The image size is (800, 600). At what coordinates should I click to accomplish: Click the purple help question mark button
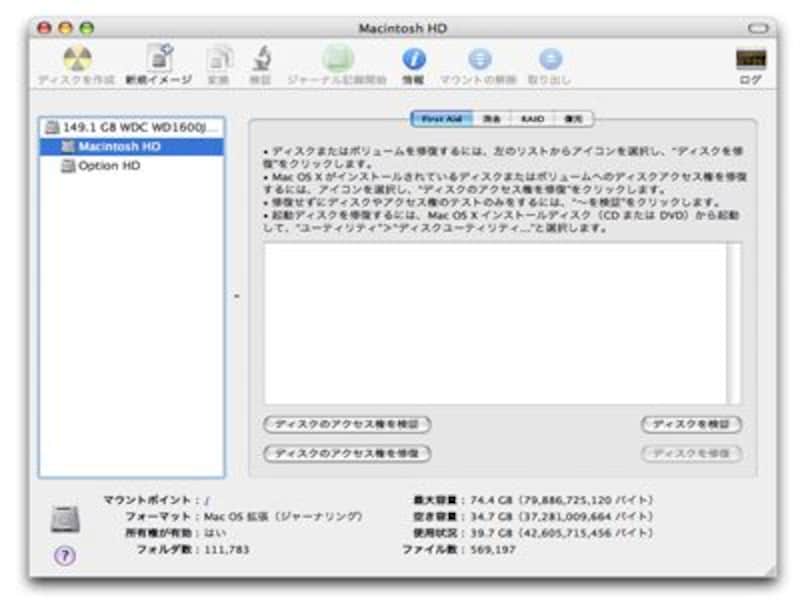[65, 556]
